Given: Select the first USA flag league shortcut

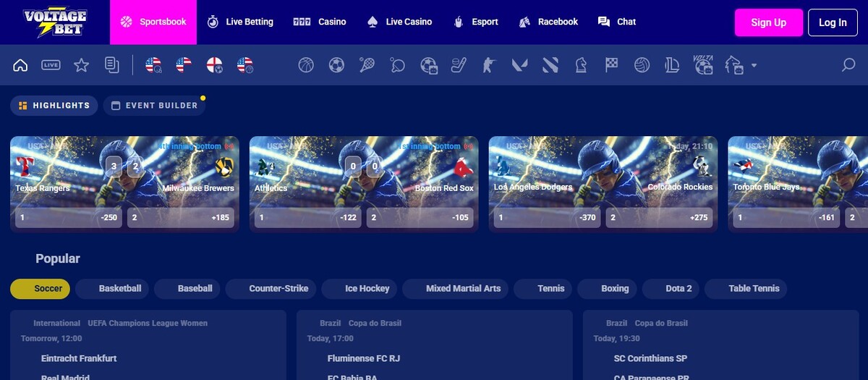Looking at the screenshot, I should pyautogui.click(x=153, y=65).
